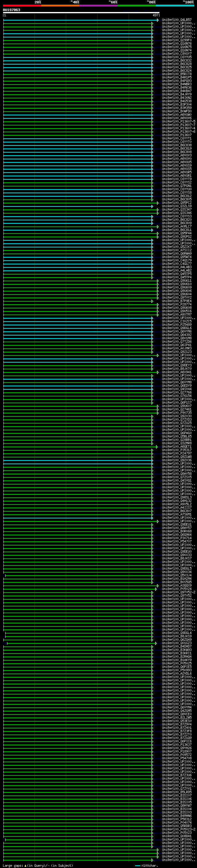Select label UniRef100_B3P304
197x868 pixels.
pyautogui.click(x=177, y=105)
